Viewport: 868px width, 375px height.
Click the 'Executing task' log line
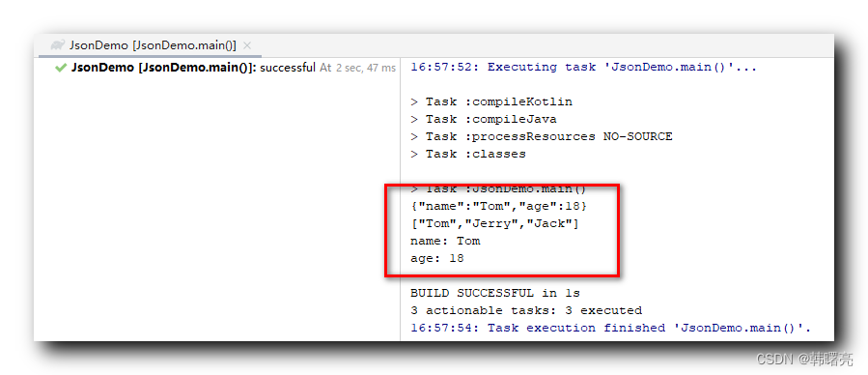[583, 67]
